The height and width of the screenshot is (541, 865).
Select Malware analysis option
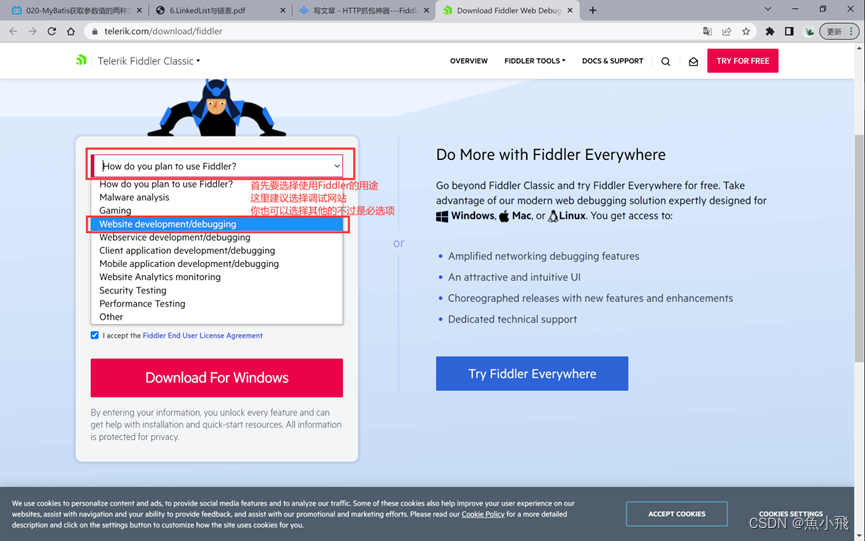point(217,197)
